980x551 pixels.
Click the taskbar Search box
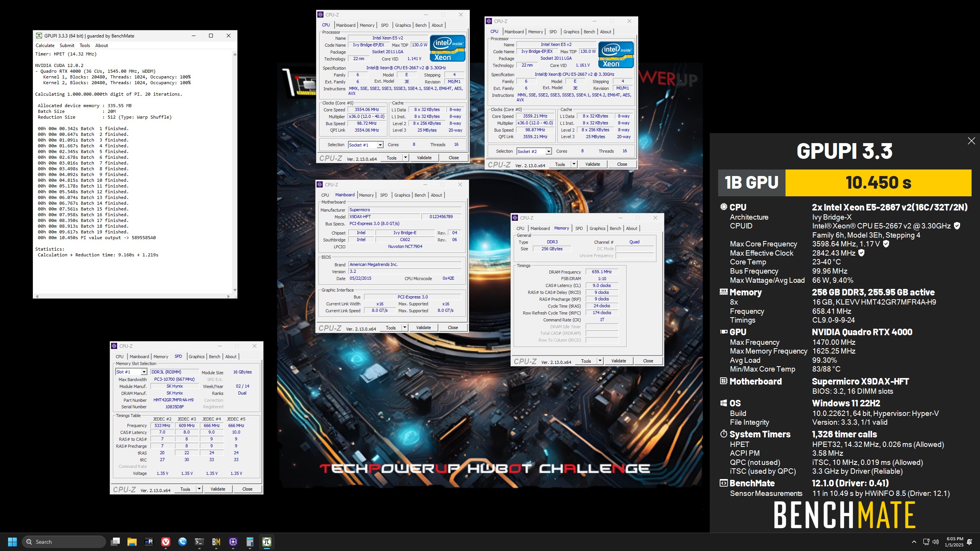(64, 542)
